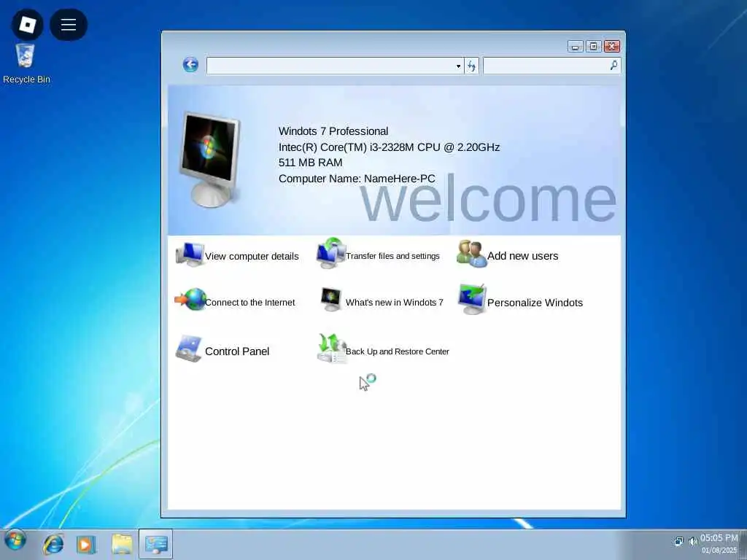Click the Transfer files and settings icon
Viewport: 747px width, 560px height.
click(330, 253)
